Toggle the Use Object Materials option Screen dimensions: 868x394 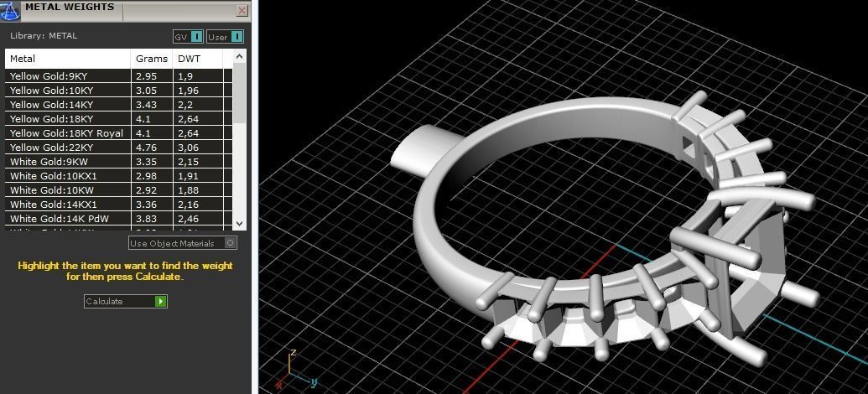click(183, 243)
